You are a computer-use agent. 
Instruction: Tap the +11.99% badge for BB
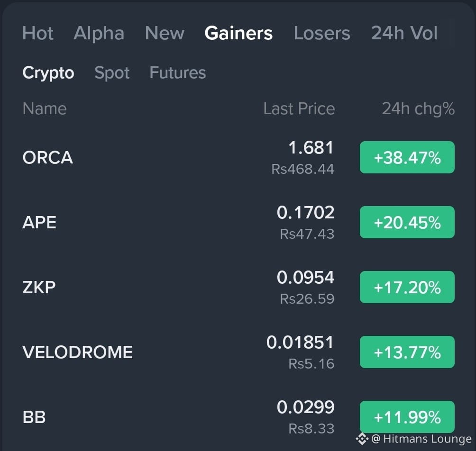pyautogui.click(x=407, y=417)
